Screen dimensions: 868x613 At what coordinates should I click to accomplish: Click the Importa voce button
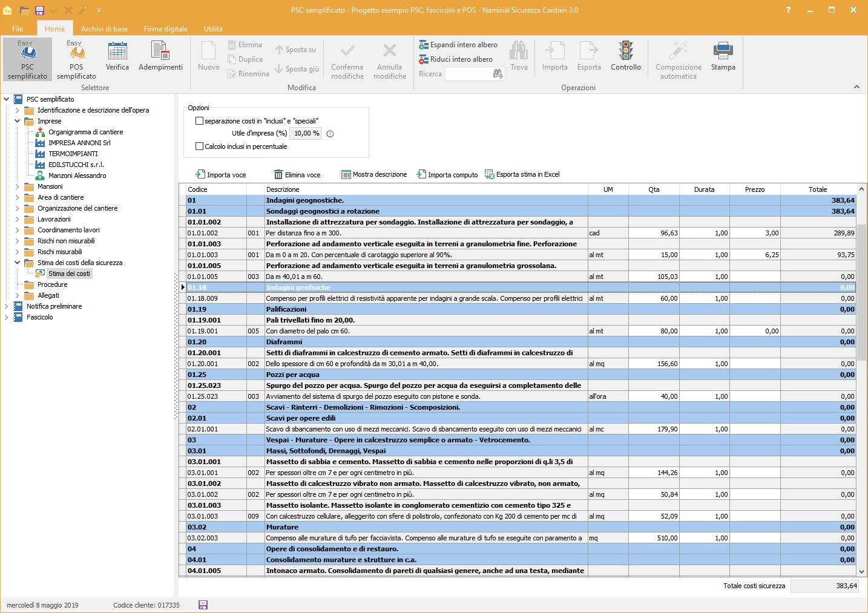pos(221,175)
